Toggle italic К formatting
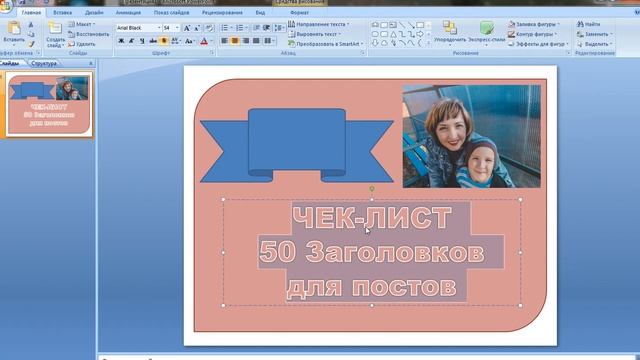Viewport: 640px width, 360px height. (131, 41)
